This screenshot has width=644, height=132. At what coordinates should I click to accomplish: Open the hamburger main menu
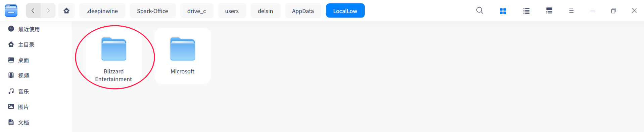[571, 11]
